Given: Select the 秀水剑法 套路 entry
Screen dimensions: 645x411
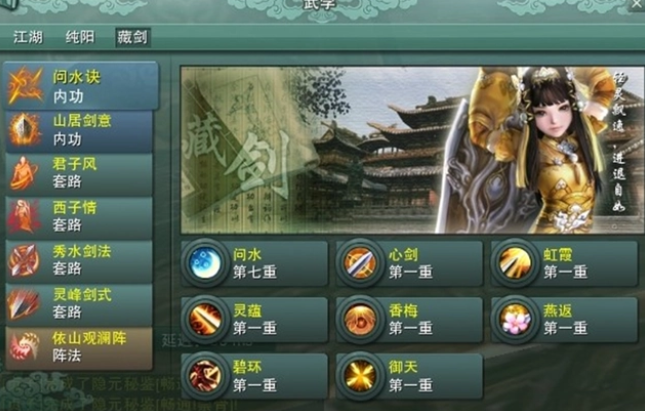Looking at the screenshot, I should 79,260.
